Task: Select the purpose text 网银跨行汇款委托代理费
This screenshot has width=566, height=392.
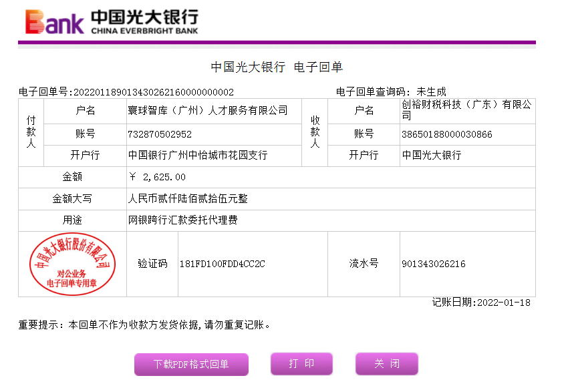Action: coord(182,220)
